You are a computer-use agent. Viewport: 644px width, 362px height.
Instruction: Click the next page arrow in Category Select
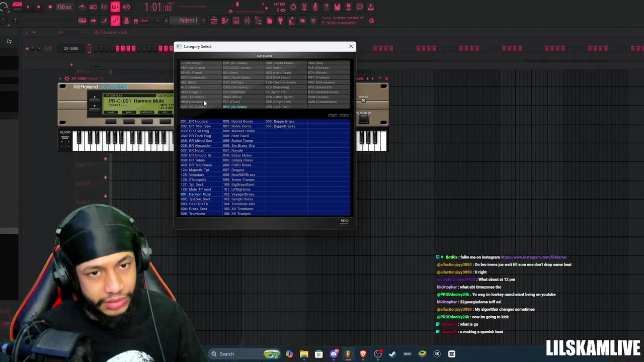tap(344, 116)
